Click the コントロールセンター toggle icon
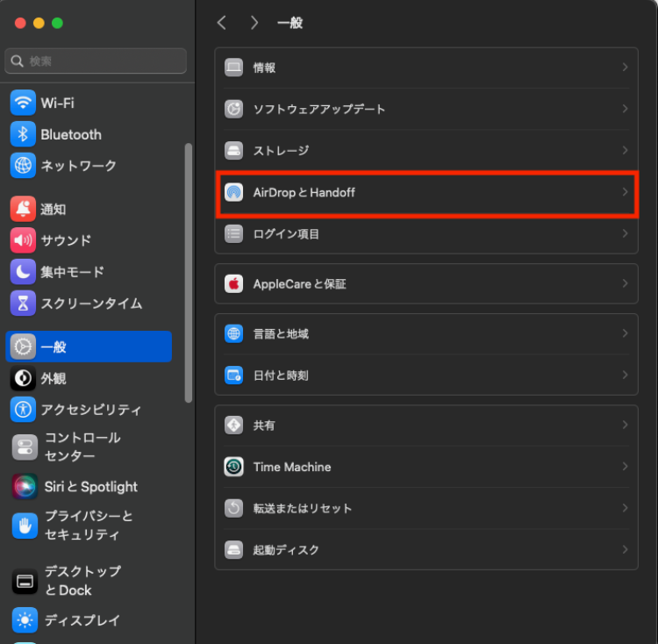 click(25, 447)
